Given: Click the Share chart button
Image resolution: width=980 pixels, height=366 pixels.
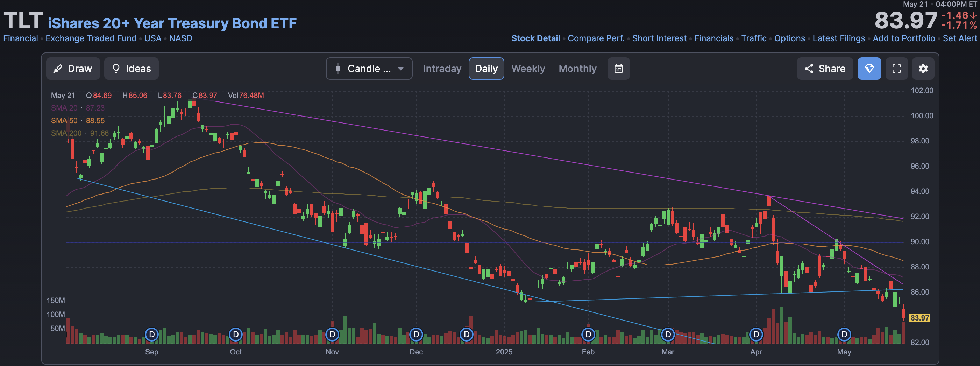Looking at the screenshot, I should point(825,69).
